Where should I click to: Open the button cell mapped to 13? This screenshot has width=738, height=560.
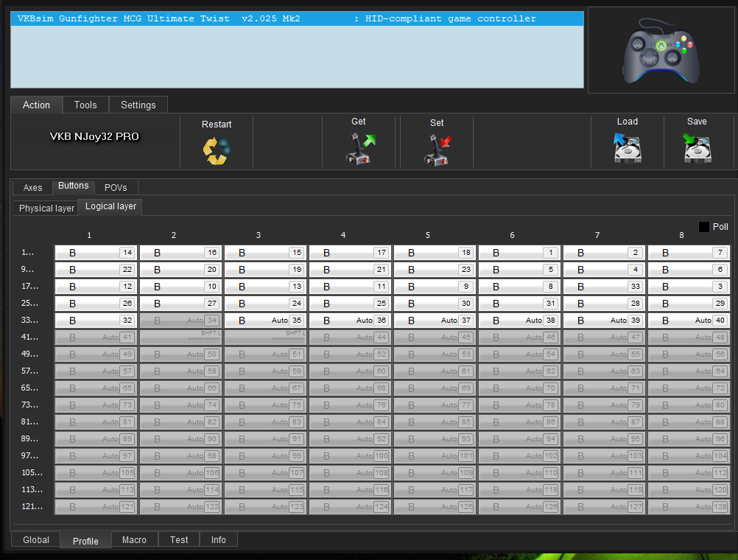[x=265, y=287]
